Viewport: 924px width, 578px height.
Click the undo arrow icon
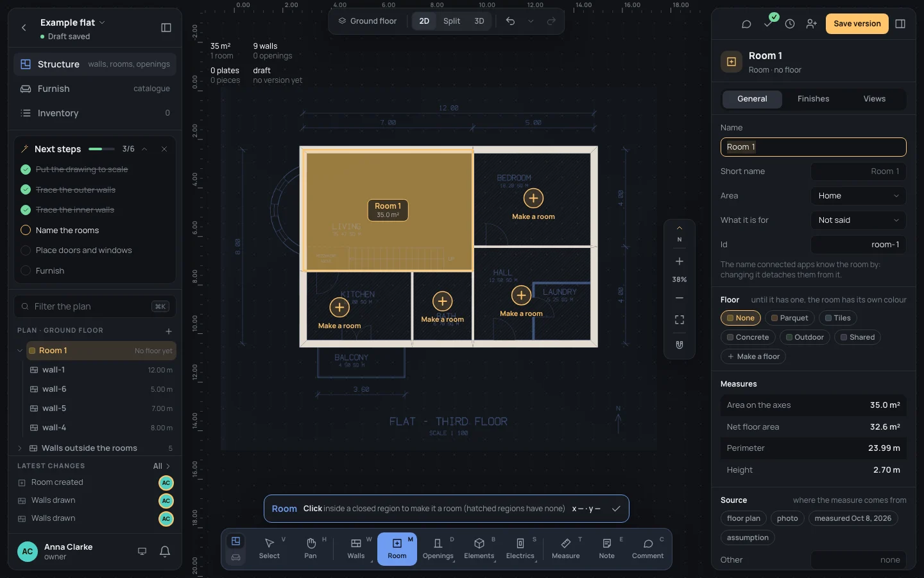pyautogui.click(x=510, y=21)
